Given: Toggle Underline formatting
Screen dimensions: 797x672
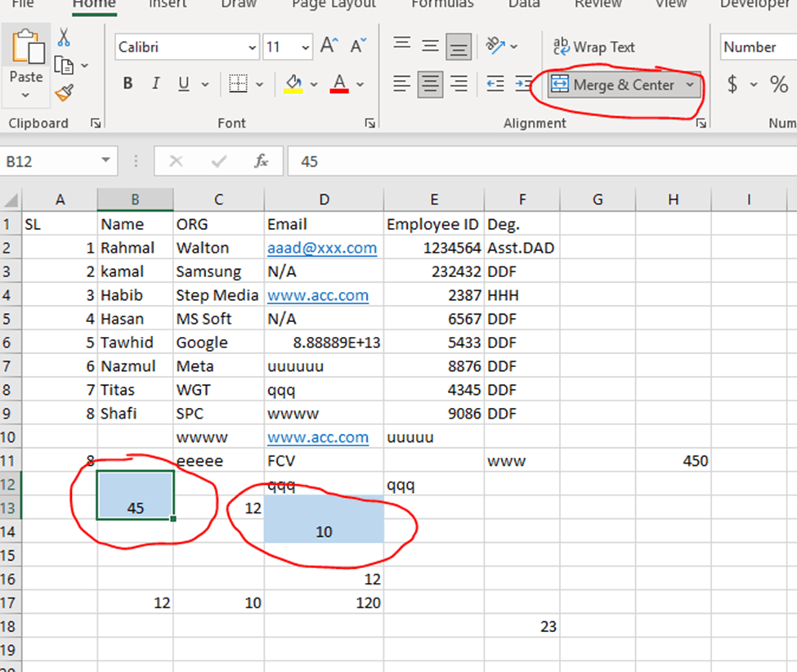Looking at the screenshot, I should tap(184, 83).
